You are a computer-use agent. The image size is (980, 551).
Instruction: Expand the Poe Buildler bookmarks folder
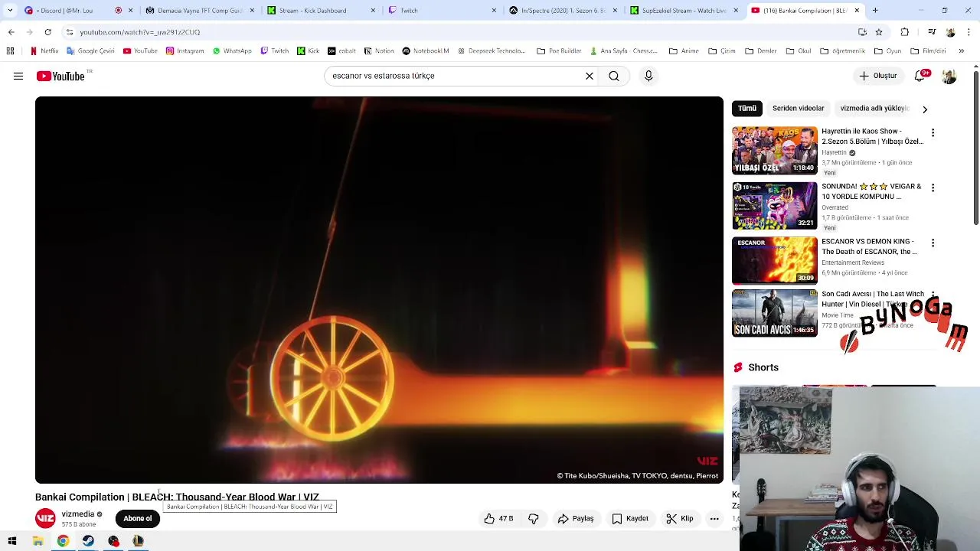coord(559,51)
